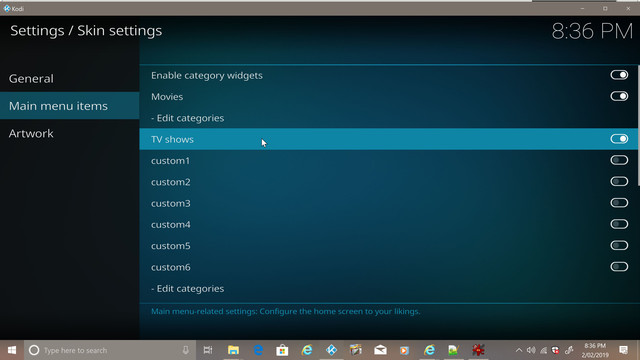Open the volume control in system tray

pos(531,350)
